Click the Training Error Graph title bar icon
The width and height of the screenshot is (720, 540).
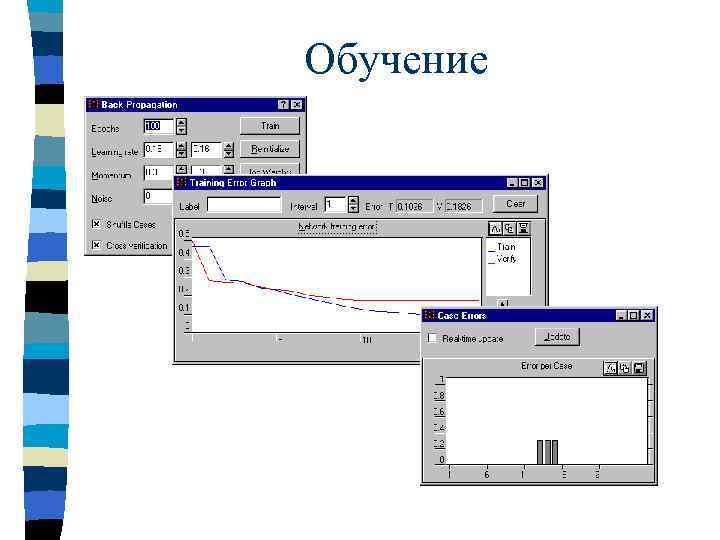pos(181,183)
